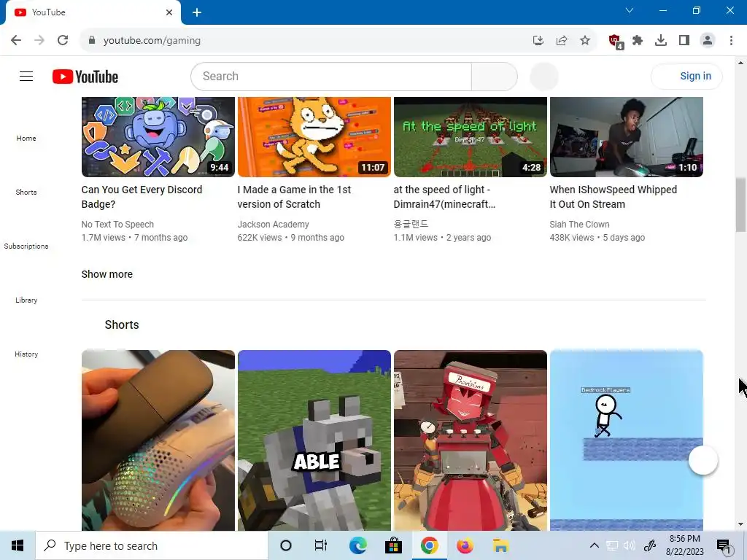Click the Shorts carousel next button
This screenshot has height=560, width=747.
coord(703,460)
